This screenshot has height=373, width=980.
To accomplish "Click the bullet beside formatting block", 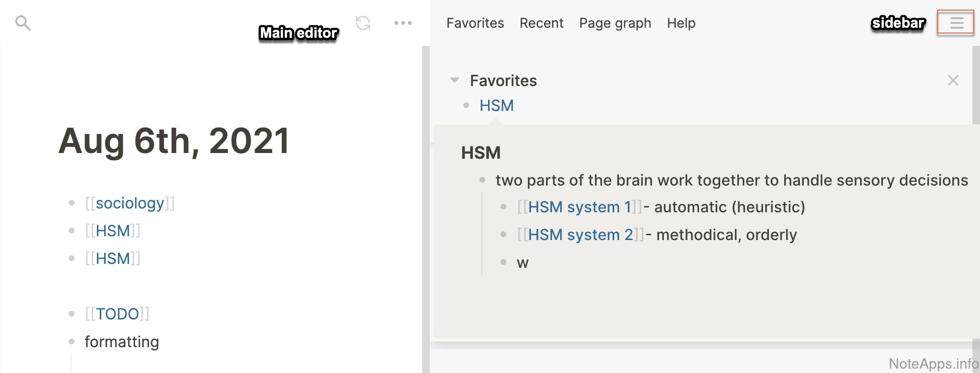I will [x=72, y=341].
